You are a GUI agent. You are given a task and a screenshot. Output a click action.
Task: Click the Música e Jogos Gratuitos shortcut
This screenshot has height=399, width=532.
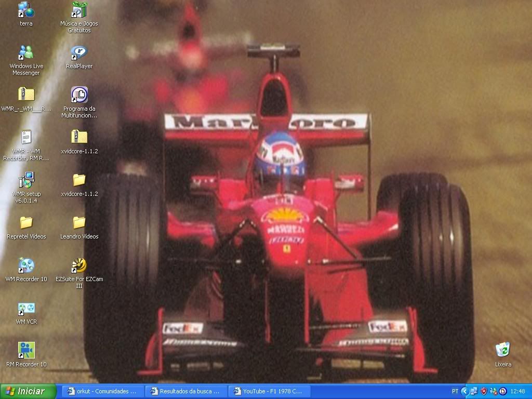79,10
